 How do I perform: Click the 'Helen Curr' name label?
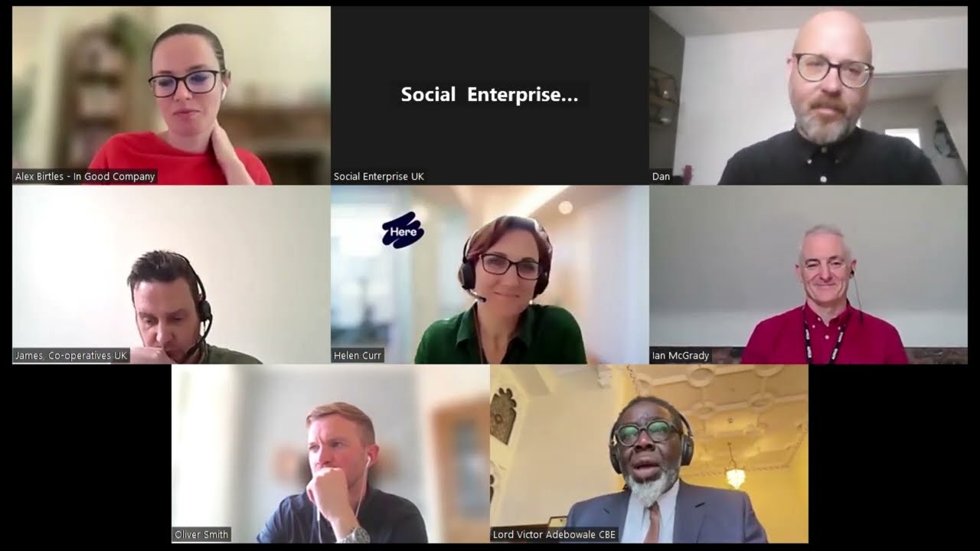pyautogui.click(x=358, y=356)
